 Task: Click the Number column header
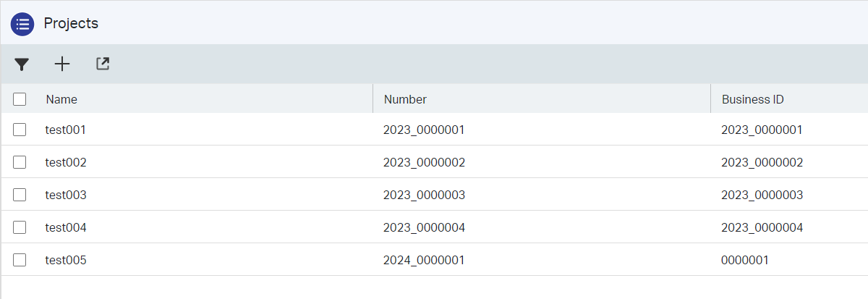point(405,99)
